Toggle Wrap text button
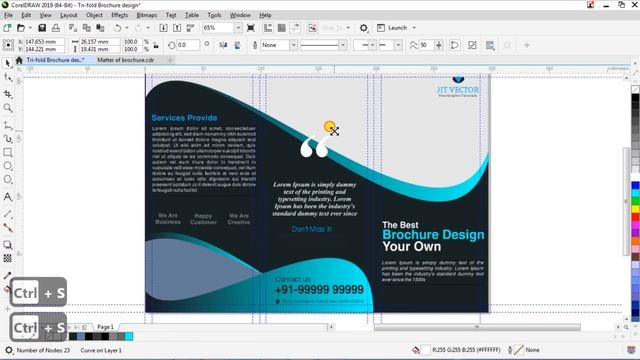 pyautogui.click(x=490, y=45)
